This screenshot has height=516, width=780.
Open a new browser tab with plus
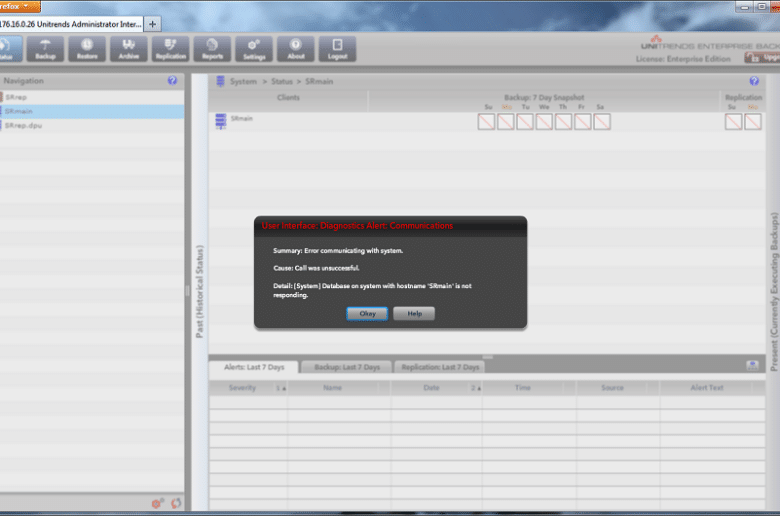point(153,24)
